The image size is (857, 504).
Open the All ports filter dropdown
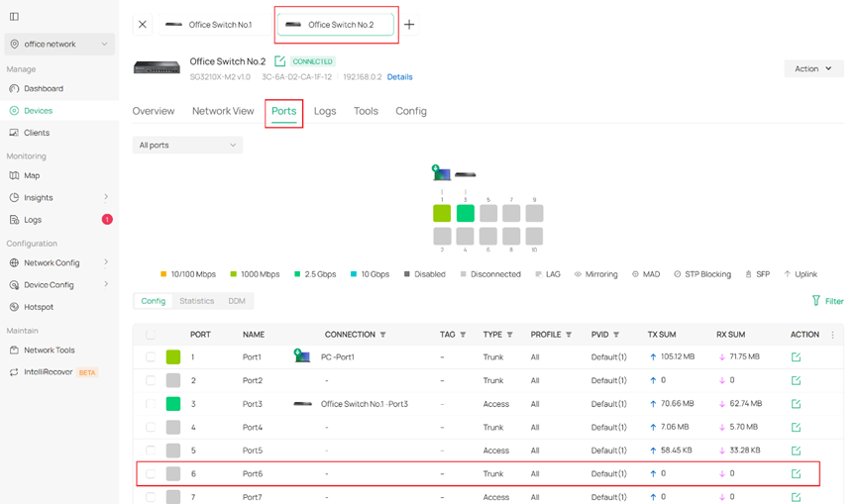tap(187, 146)
